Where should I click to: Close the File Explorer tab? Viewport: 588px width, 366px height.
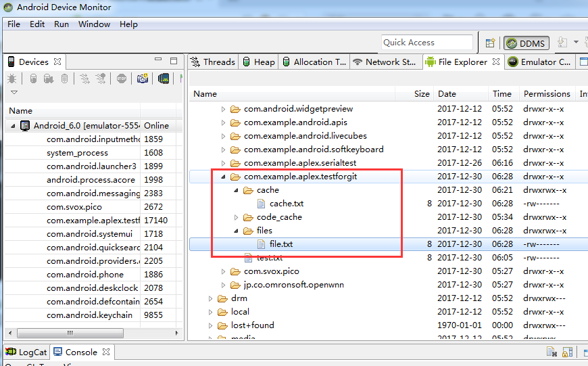pos(496,62)
